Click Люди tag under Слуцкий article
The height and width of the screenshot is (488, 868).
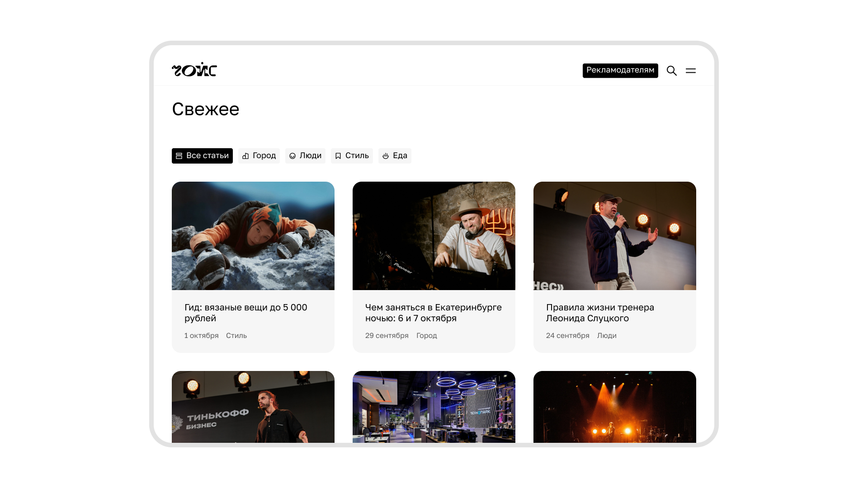pos(607,336)
